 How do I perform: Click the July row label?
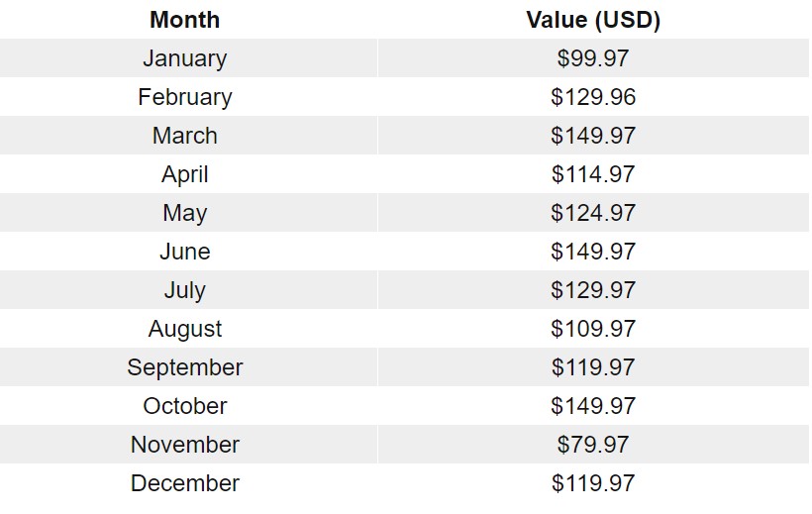point(185,290)
